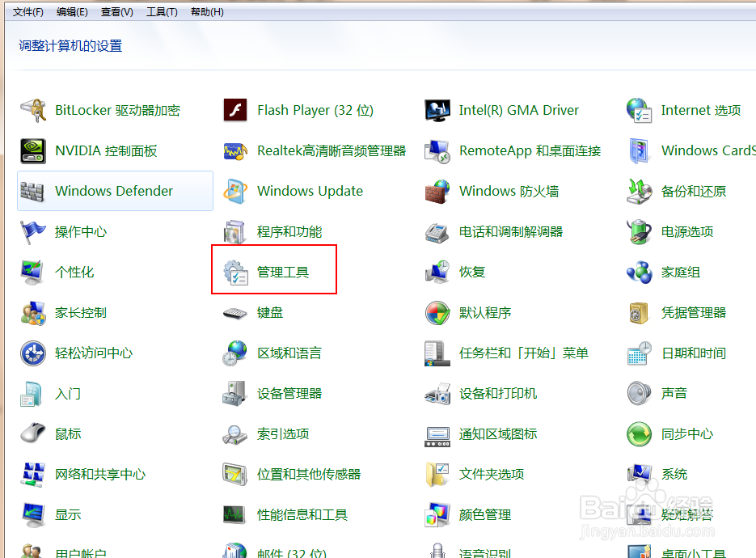Open Intel(R) GMA Driver icon
756x558 pixels.
(x=437, y=111)
